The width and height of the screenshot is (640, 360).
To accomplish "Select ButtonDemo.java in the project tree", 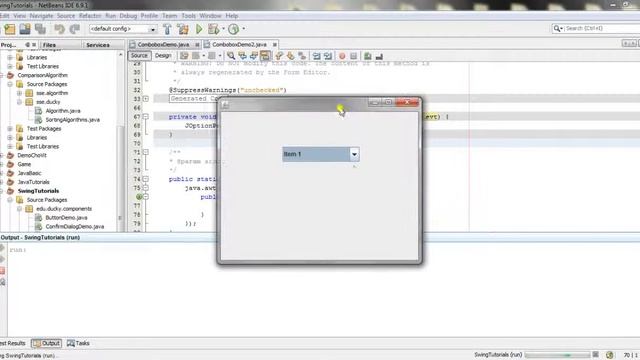I will click(x=66, y=218).
